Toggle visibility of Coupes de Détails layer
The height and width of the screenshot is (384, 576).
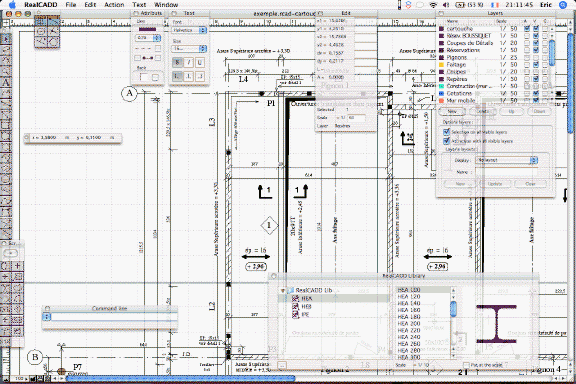tap(536, 43)
